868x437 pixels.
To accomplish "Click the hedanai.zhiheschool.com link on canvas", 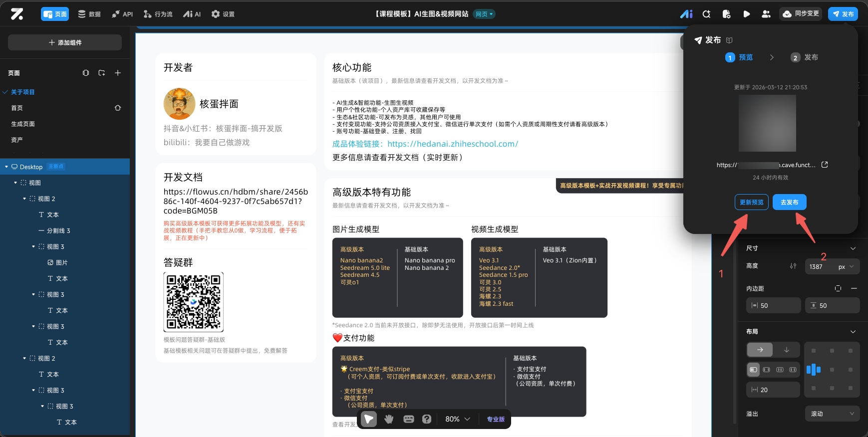I will pyautogui.click(x=453, y=144).
